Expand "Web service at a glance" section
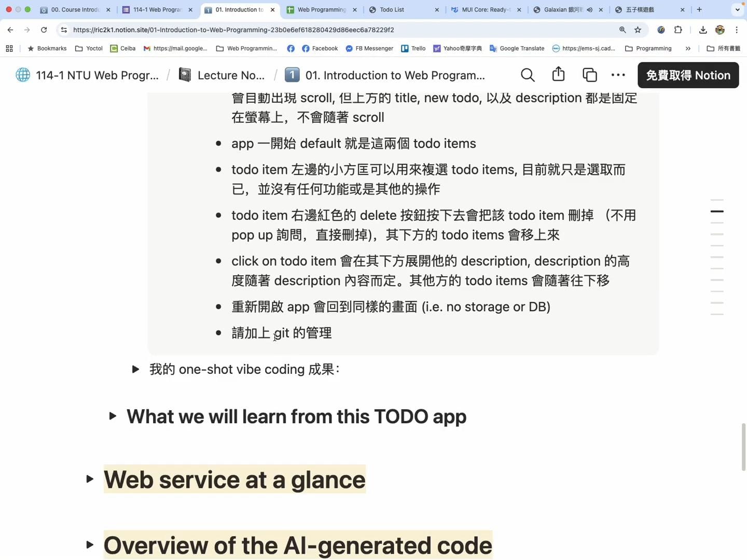The height and width of the screenshot is (560, 747). (90, 479)
